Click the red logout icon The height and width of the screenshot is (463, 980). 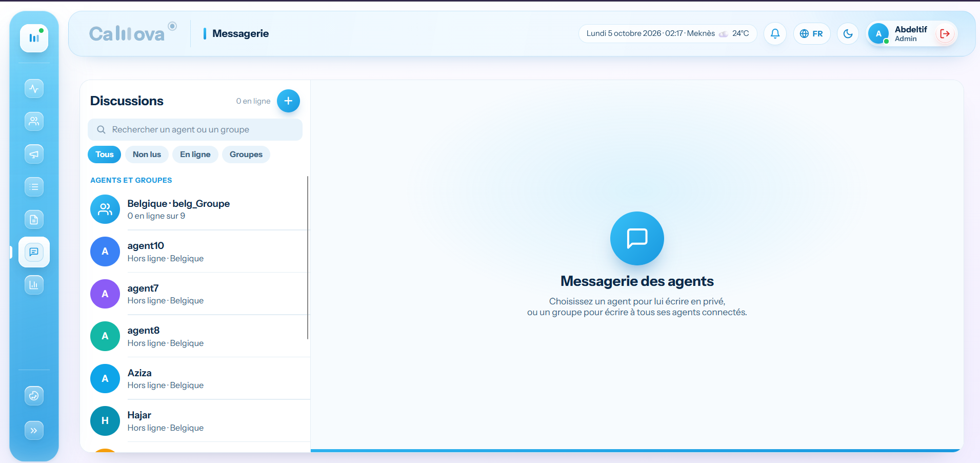point(945,34)
